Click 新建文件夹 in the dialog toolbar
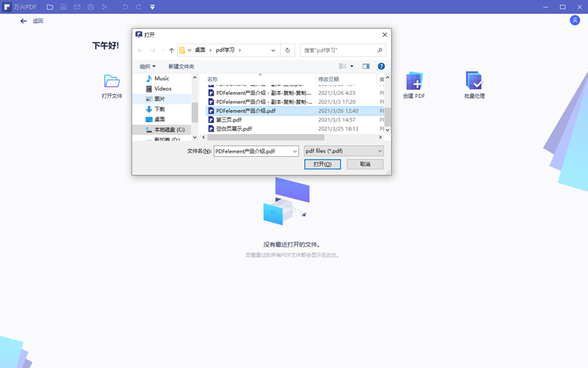588x368 pixels. [x=181, y=66]
